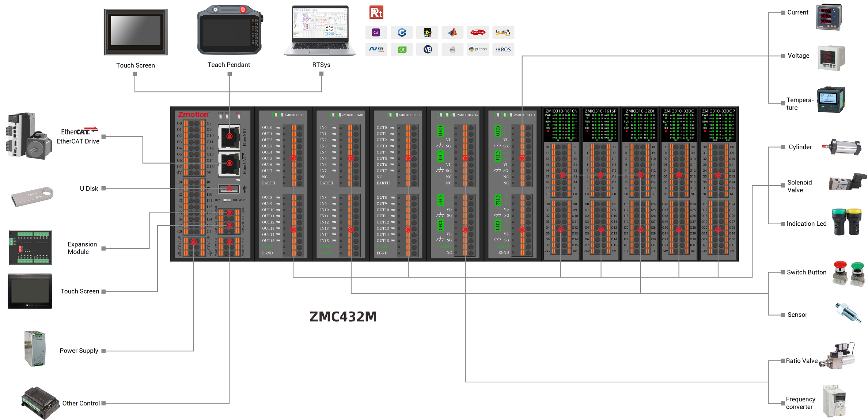
Task: Click the EtherCAT port on the controller
Action: 229,164
